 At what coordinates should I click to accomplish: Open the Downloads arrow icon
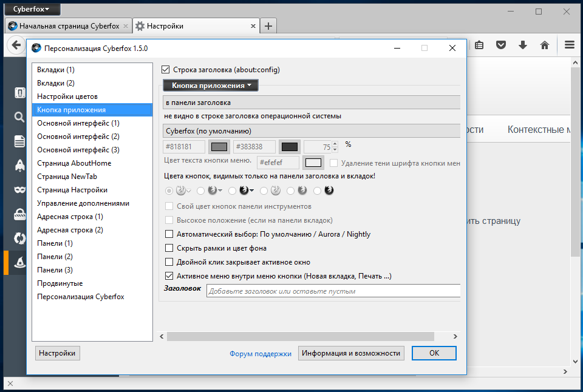[x=523, y=46]
